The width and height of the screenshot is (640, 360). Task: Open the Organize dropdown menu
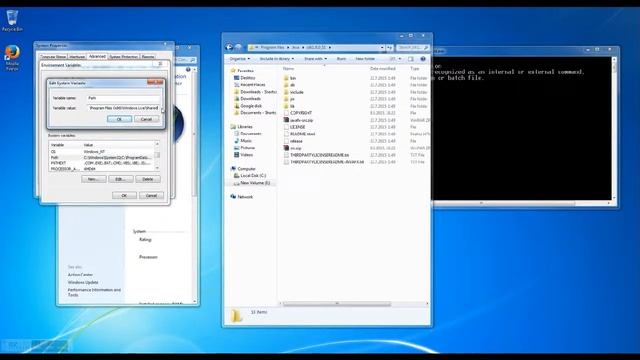239,59
